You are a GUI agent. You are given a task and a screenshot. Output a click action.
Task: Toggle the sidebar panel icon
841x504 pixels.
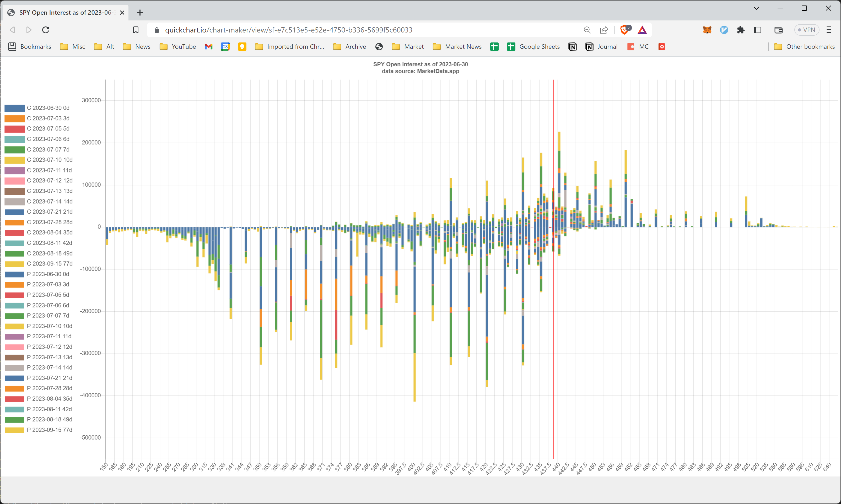tap(758, 30)
